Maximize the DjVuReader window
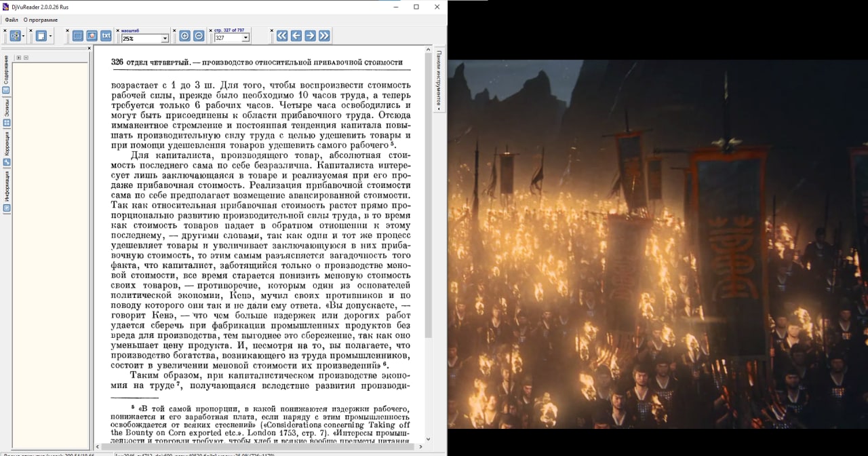This screenshot has height=456, width=868. pos(416,7)
